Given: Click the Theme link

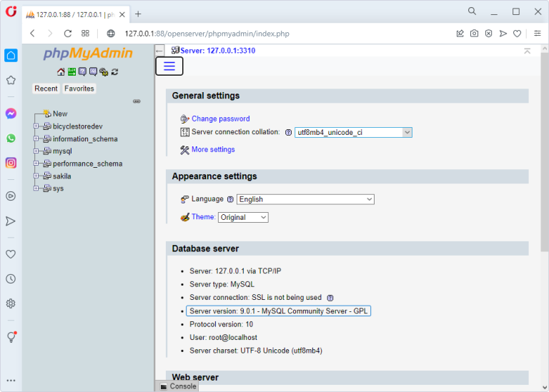Looking at the screenshot, I should (x=203, y=217).
